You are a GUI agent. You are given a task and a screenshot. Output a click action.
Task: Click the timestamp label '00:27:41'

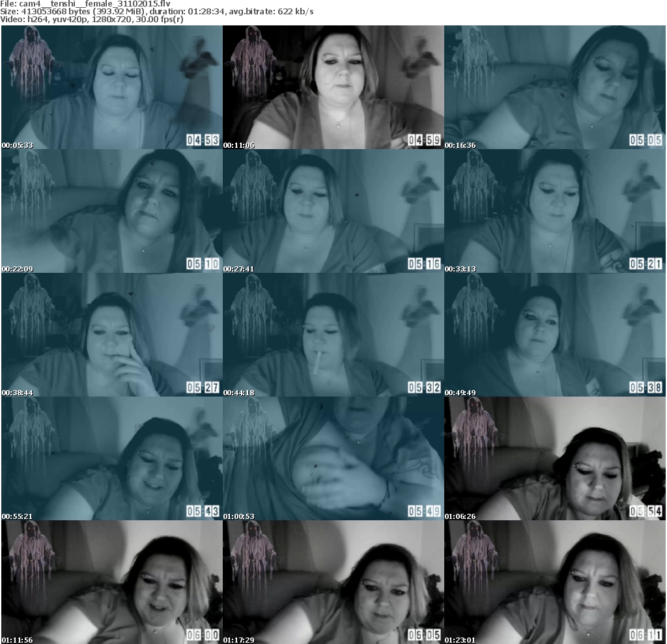(x=239, y=269)
